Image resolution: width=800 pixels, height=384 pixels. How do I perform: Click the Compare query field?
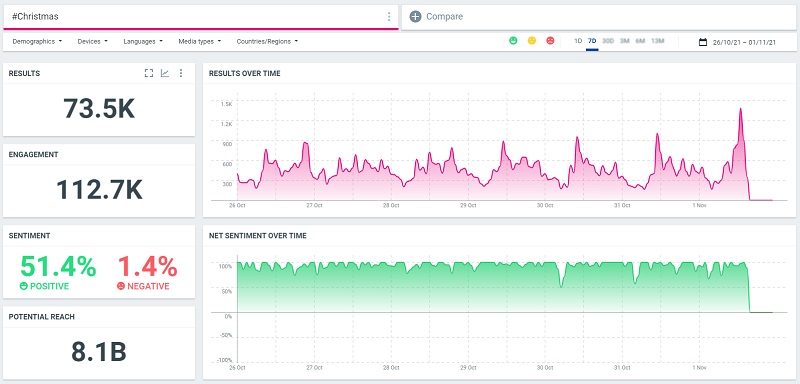(x=598, y=17)
